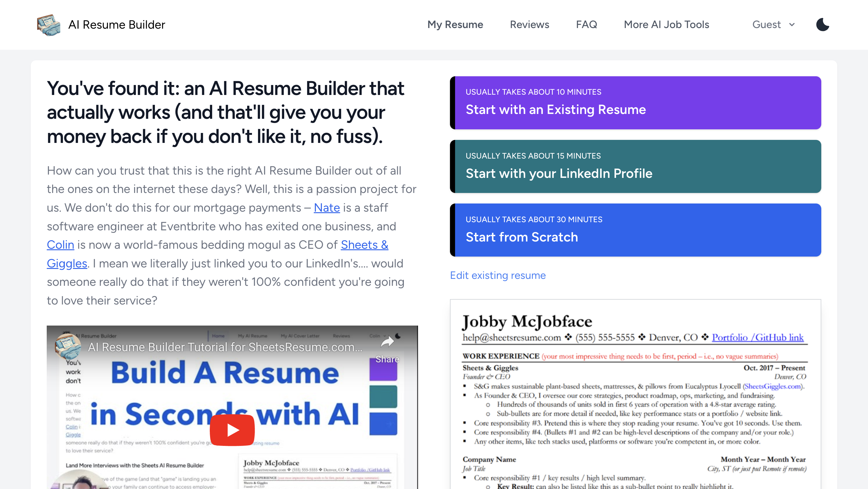Image resolution: width=868 pixels, height=489 pixels.
Task: Open the My Resume menu item
Action: tap(455, 25)
